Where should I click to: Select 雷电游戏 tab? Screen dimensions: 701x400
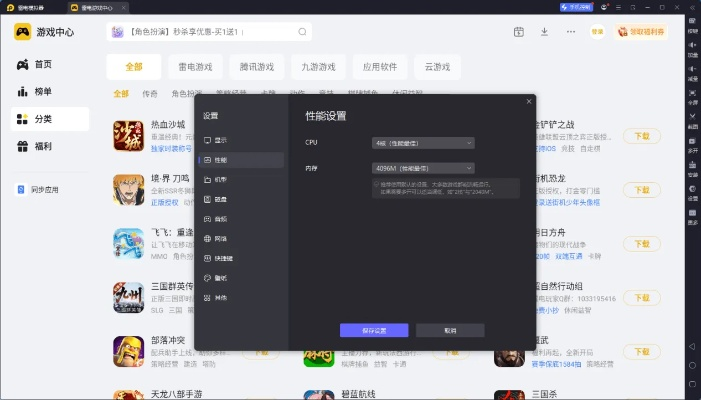[195, 67]
